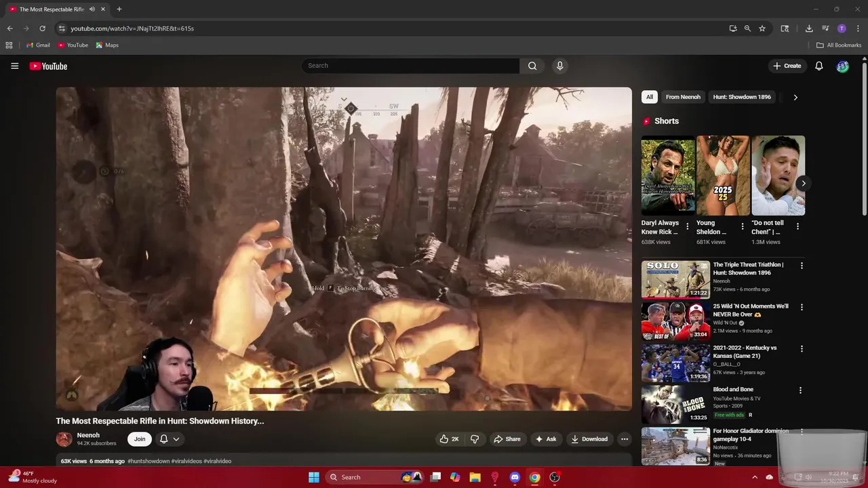Open Chrome media controls icon

(825, 28)
